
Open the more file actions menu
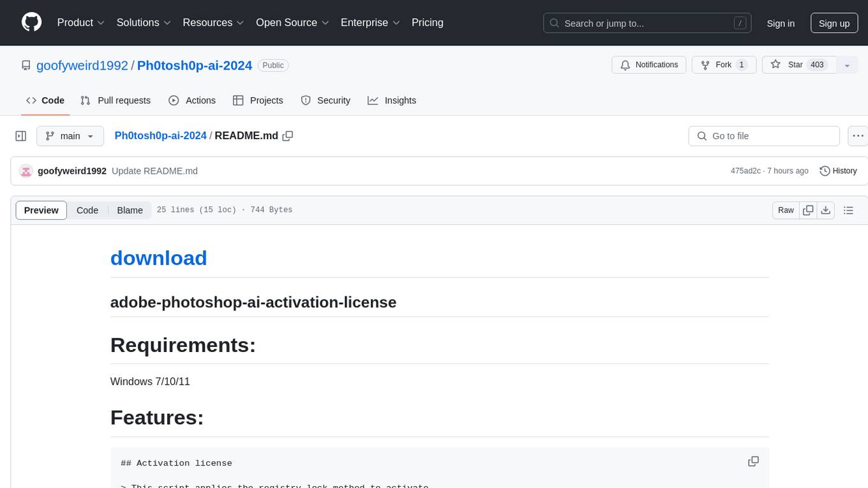coord(858,136)
